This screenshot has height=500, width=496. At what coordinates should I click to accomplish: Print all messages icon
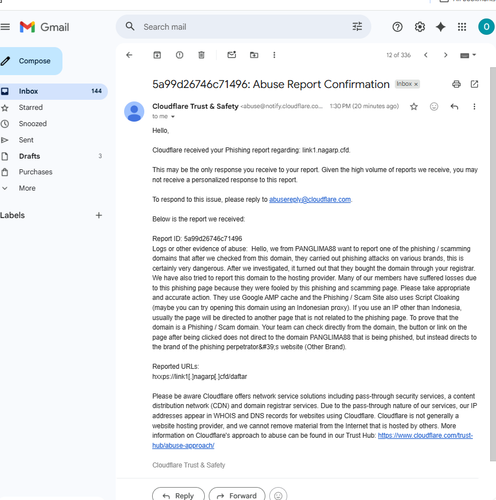[456, 84]
